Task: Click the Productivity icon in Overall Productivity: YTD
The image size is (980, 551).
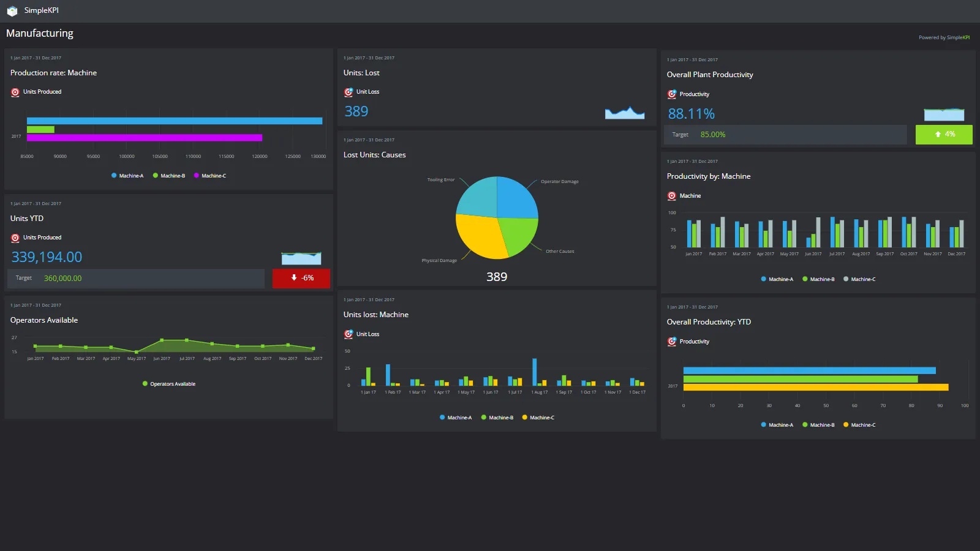Action: click(672, 342)
